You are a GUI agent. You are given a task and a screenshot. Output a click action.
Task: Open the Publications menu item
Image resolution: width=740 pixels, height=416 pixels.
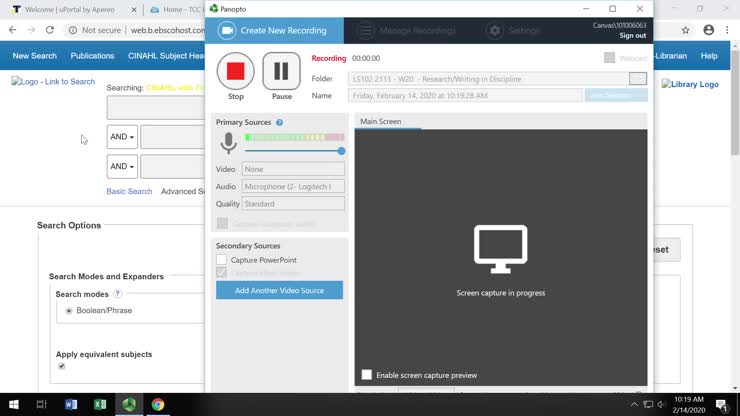click(92, 56)
